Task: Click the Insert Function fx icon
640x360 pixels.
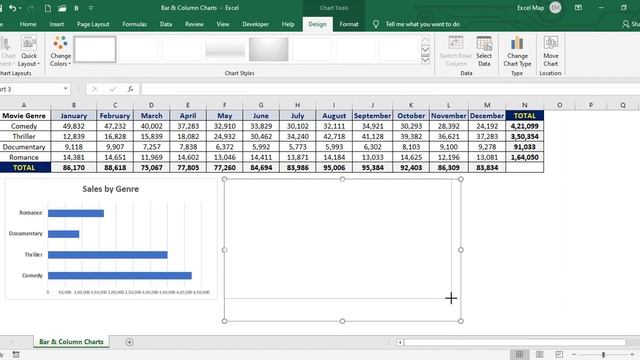Action: [130, 89]
